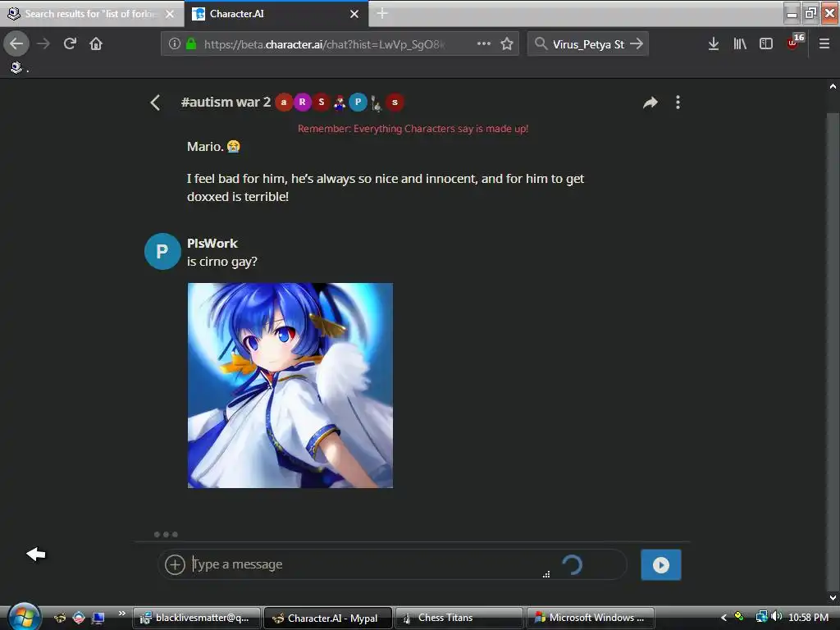Click the show desktop quick launch icon
The image size is (840, 630).
[98, 618]
